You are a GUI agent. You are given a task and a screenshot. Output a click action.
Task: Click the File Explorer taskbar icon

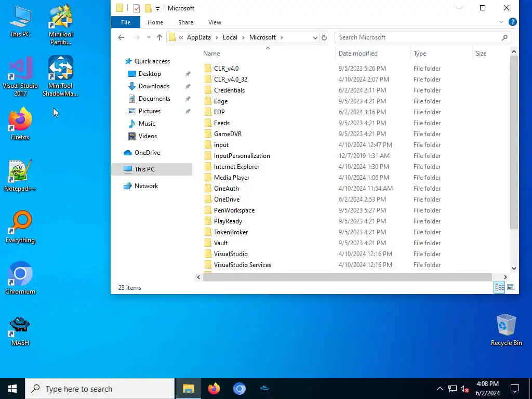pyautogui.click(x=188, y=389)
